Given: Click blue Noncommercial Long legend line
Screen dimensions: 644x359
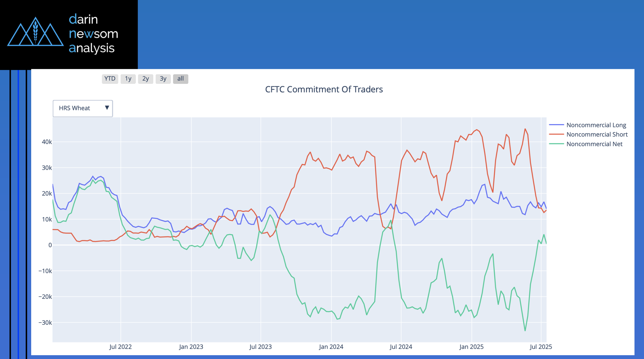Looking at the screenshot, I should [x=556, y=125].
